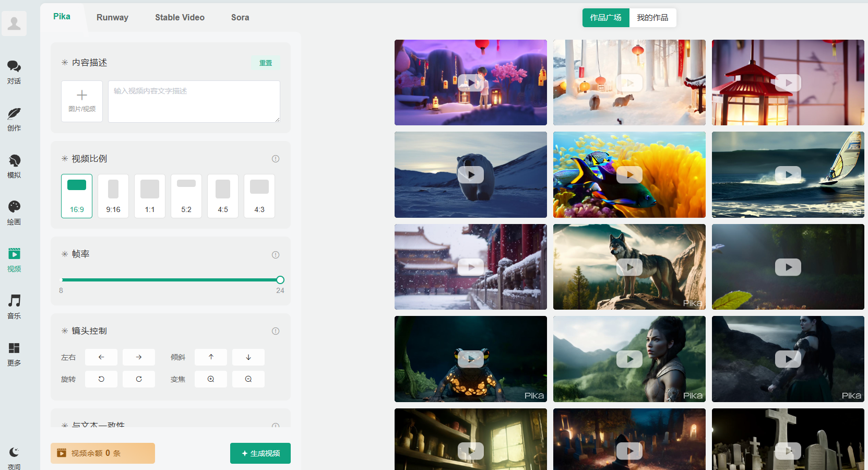This screenshot has width=868, height=470.
Task: Click the rotate clockwise camera button
Action: tap(139, 379)
